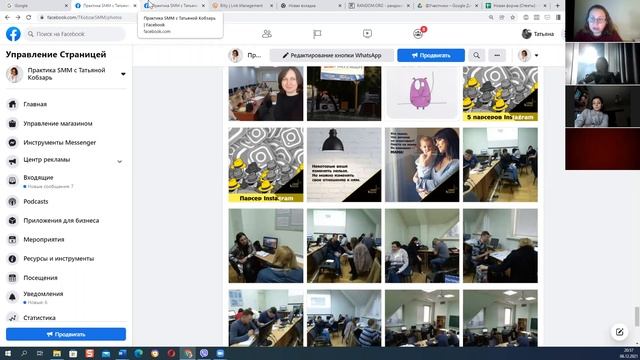Click the page vertical scrollbar thumb

click(x=637, y=317)
